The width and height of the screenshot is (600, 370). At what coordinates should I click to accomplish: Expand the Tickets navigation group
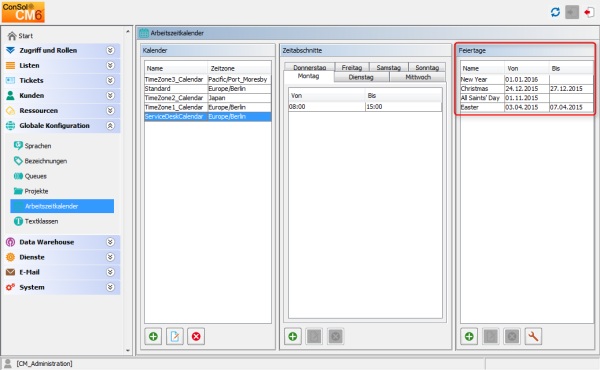[x=110, y=80]
